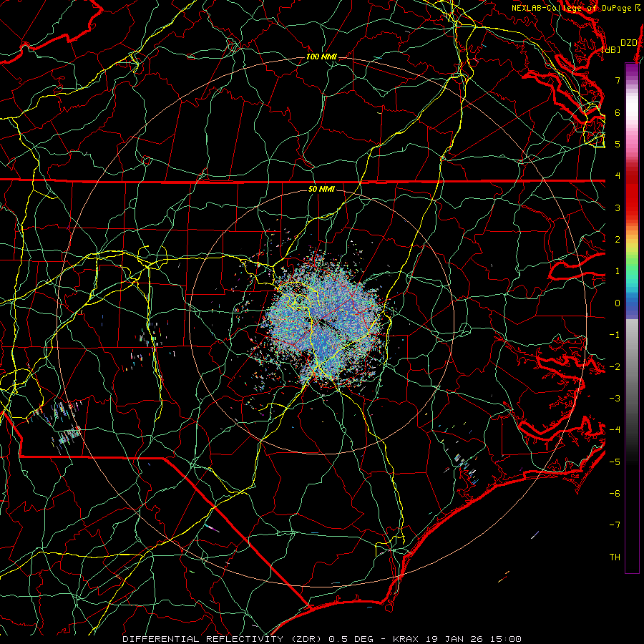
Task: Click the -4 tick label on the color scale
Action: [x=615, y=430]
